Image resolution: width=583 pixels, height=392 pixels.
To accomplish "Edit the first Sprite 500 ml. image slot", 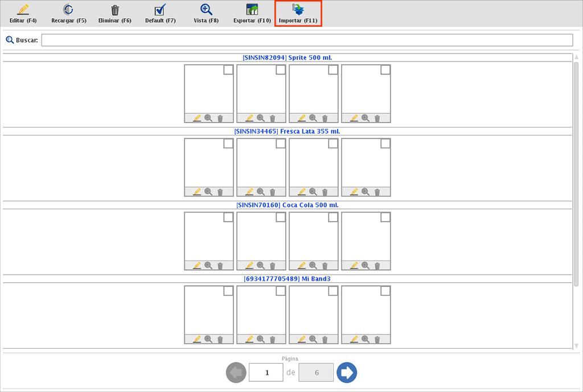I will tap(197, 118).
